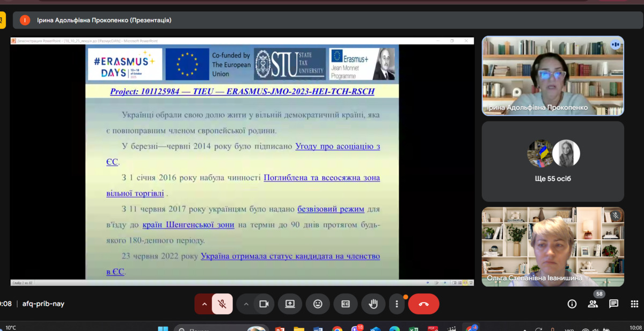Screen dimensions: 644x331
Task: Open the chat messages panel
Action: pos(613,304)
